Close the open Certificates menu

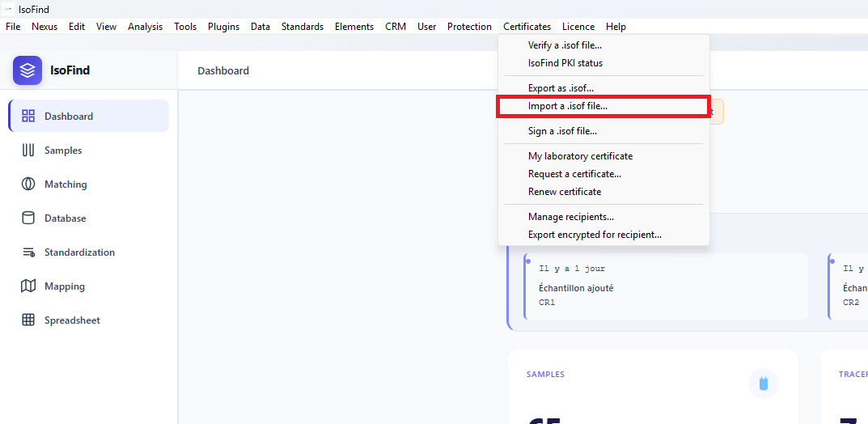[527, 27]
